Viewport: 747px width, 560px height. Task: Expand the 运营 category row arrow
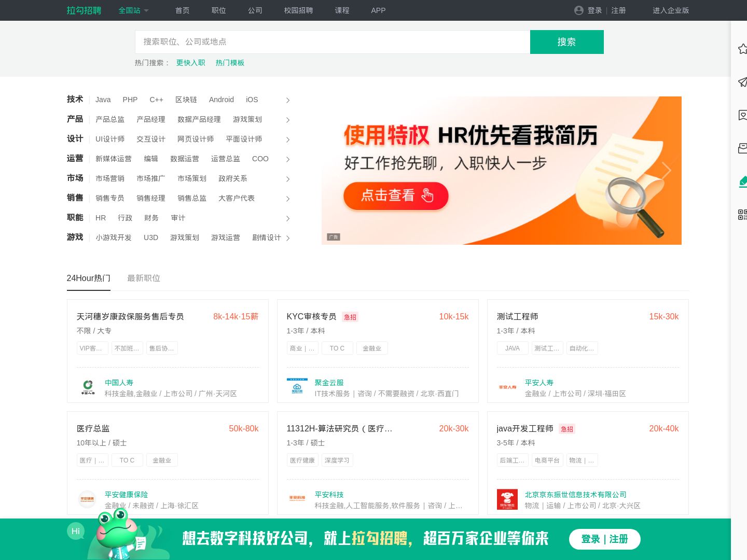(x=288, y=159)
